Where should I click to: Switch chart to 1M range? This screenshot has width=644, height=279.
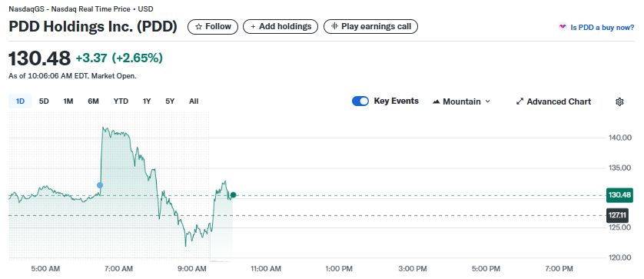pyautogui.click(x=68, y=101)
